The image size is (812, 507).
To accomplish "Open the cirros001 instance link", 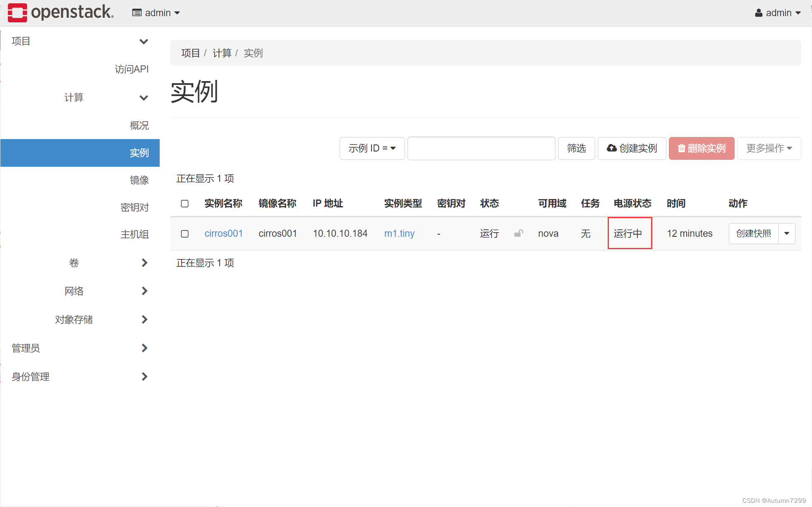I will point(223,233).
